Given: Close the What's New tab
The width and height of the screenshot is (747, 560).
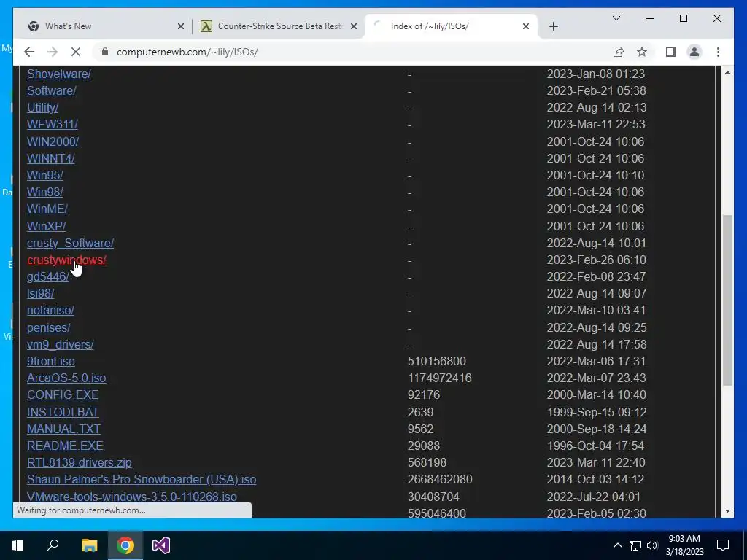Looking at the screenshot, I should point(181,26).
